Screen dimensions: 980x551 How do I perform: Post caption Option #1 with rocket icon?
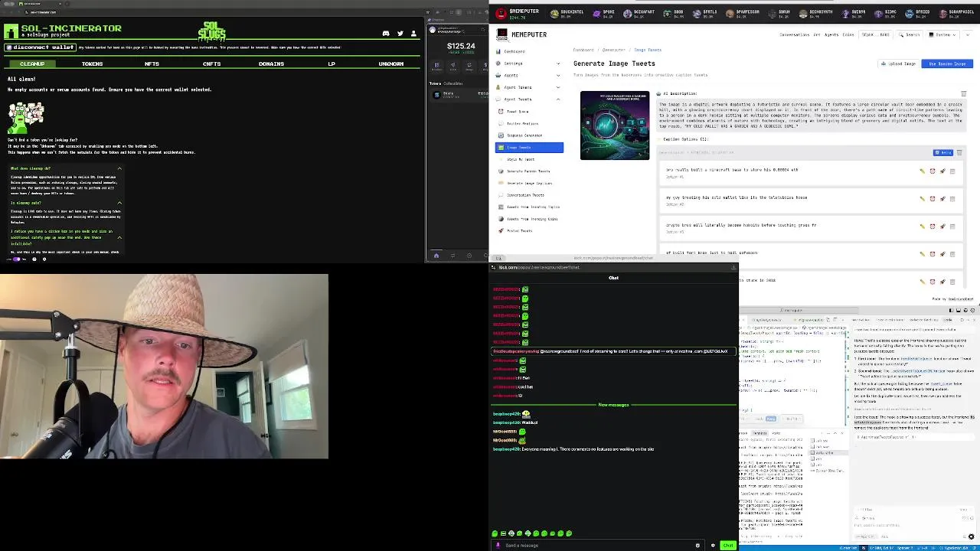pos(942,171)
